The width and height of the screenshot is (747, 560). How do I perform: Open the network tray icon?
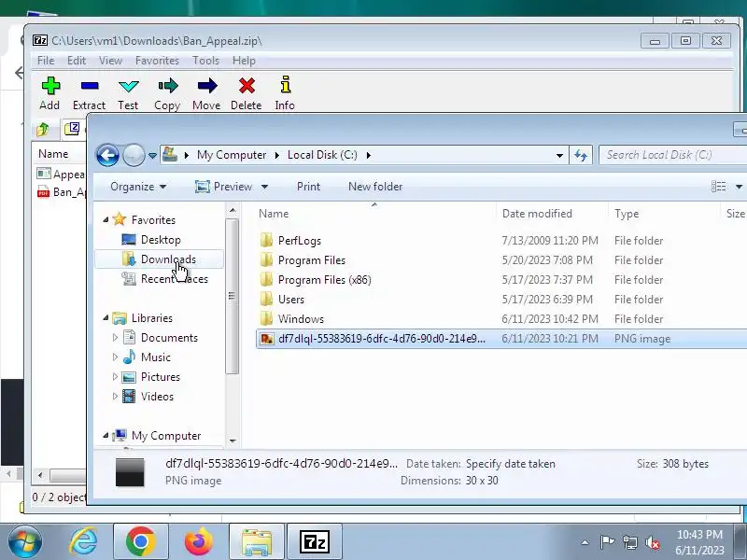(629, 542)
